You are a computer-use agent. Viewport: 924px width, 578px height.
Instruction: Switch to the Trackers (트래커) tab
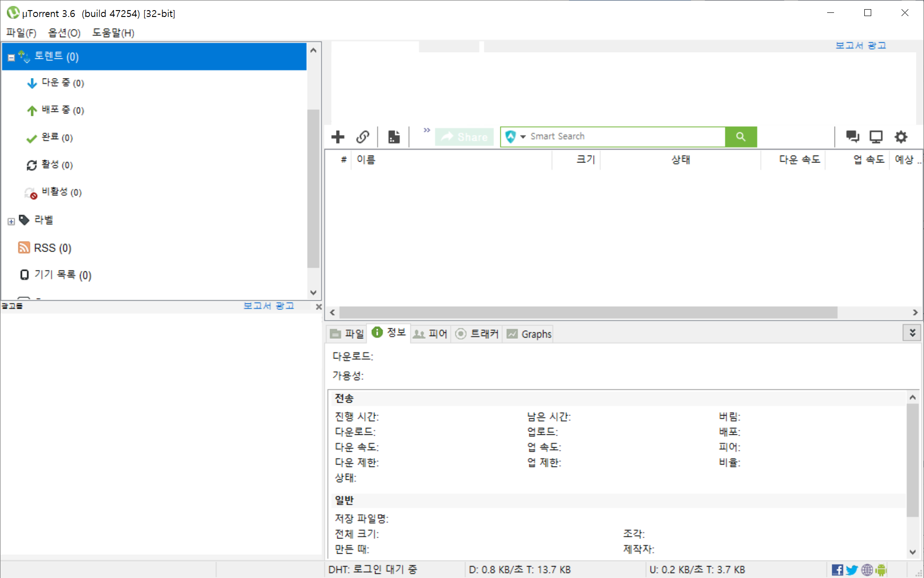(477, 334)
